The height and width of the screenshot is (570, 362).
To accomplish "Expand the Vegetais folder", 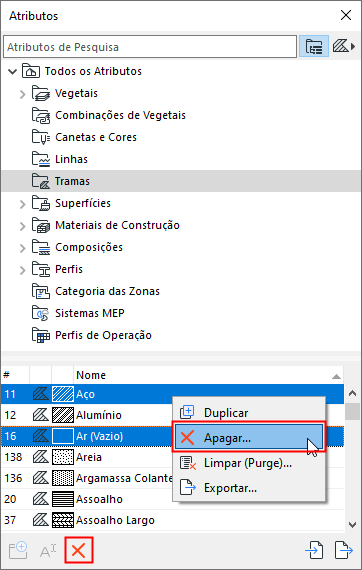I will tap(23, 94).
